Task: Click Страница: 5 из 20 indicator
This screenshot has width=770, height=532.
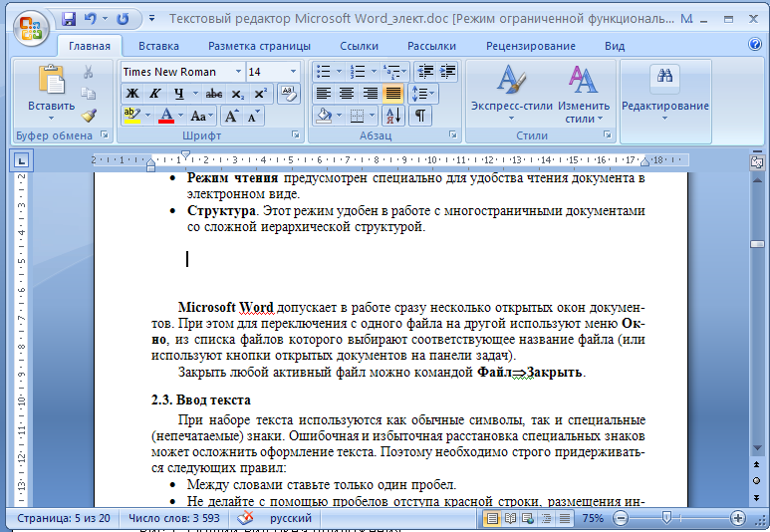Action: coord(64,518)
